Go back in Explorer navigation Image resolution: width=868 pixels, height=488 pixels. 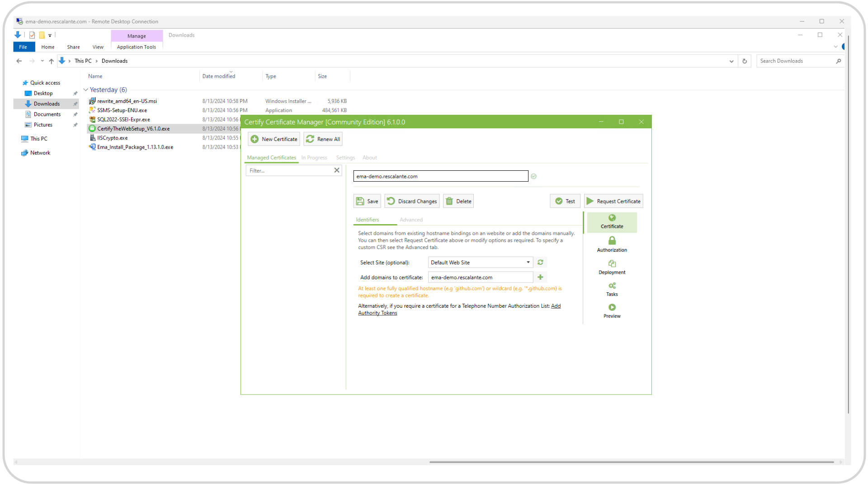tap(19, 61)
